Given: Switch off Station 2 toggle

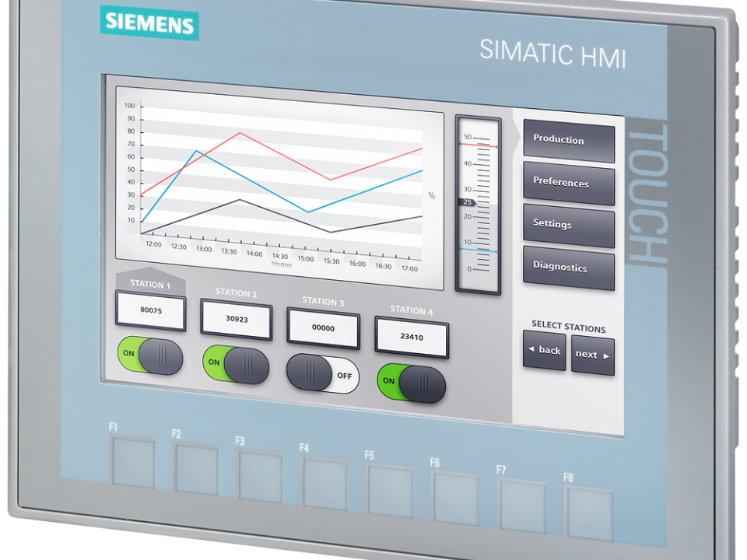Looking at the screenshot, I should click(x=236, y=364).
